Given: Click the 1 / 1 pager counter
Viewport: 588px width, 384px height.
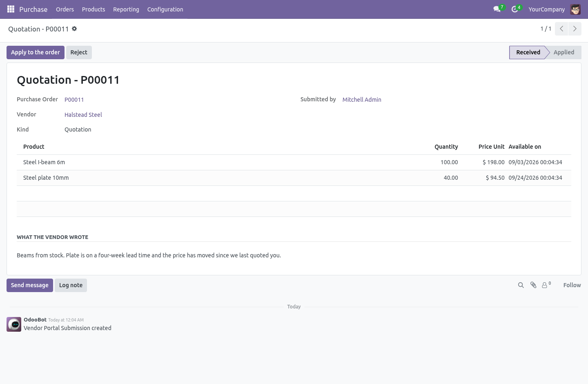Looking at the screenshot, I should [x=546, y=29].
